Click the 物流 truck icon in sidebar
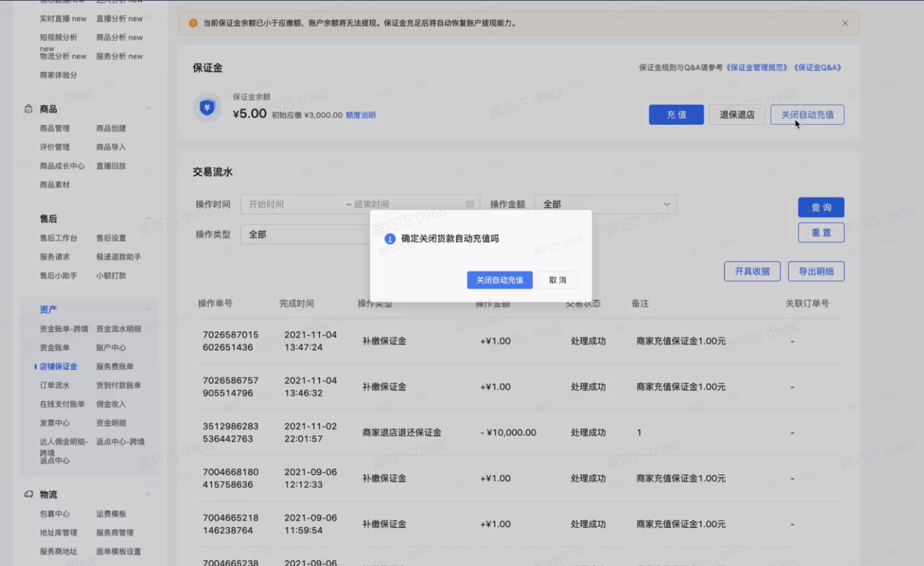The width and height of the screenshot is (924, 566). [28, 494]
